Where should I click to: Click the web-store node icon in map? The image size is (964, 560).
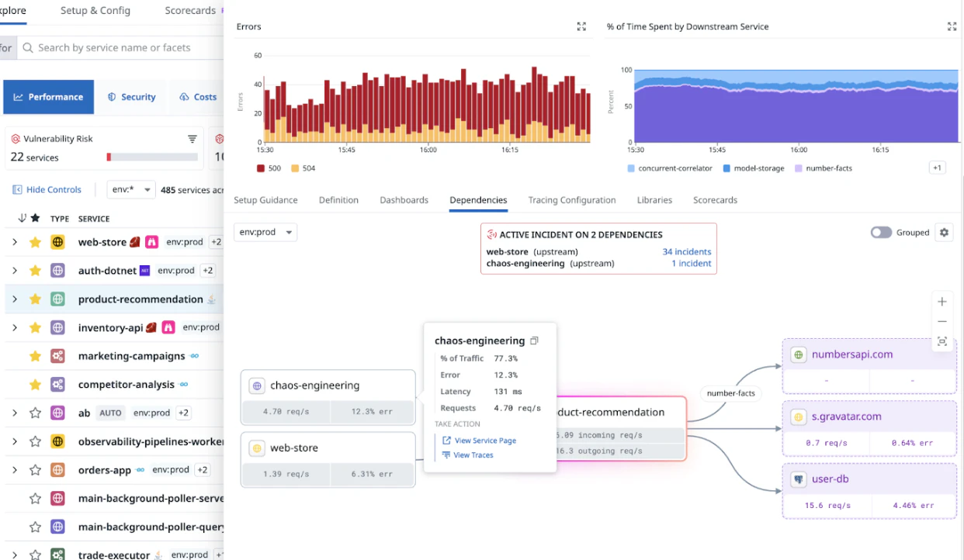click(x=257, y=448)
